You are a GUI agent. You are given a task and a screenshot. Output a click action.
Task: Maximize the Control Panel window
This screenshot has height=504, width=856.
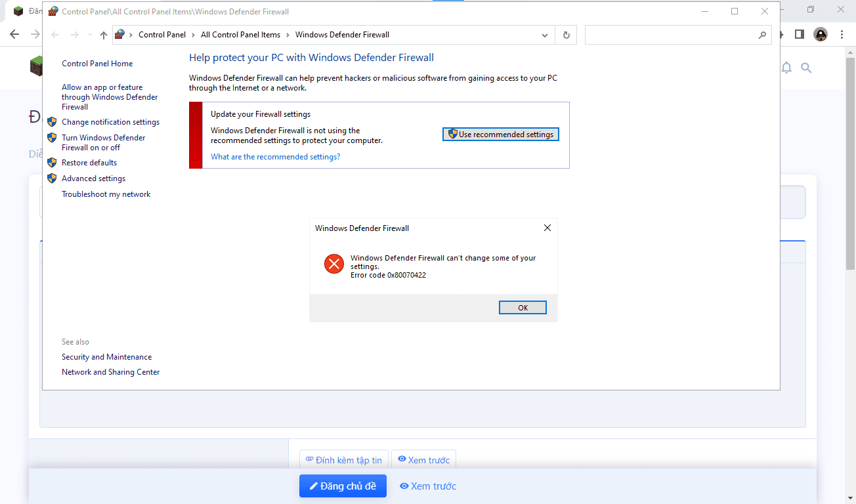pos(735,11)
